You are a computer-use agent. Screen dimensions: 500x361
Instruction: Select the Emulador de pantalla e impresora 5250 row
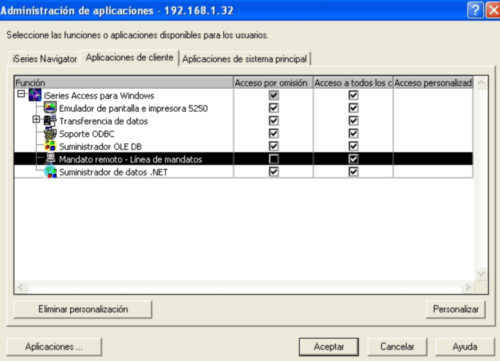tap(243, 108)
